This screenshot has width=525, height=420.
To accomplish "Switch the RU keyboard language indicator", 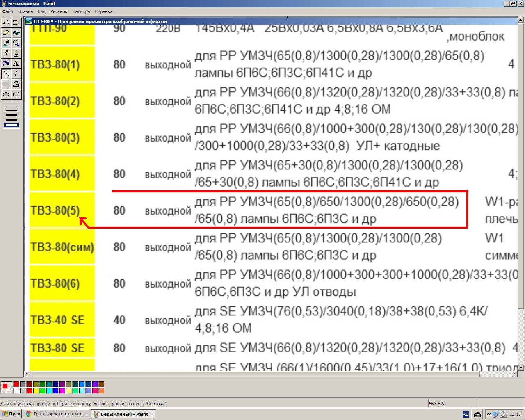I will coord(466,414).
